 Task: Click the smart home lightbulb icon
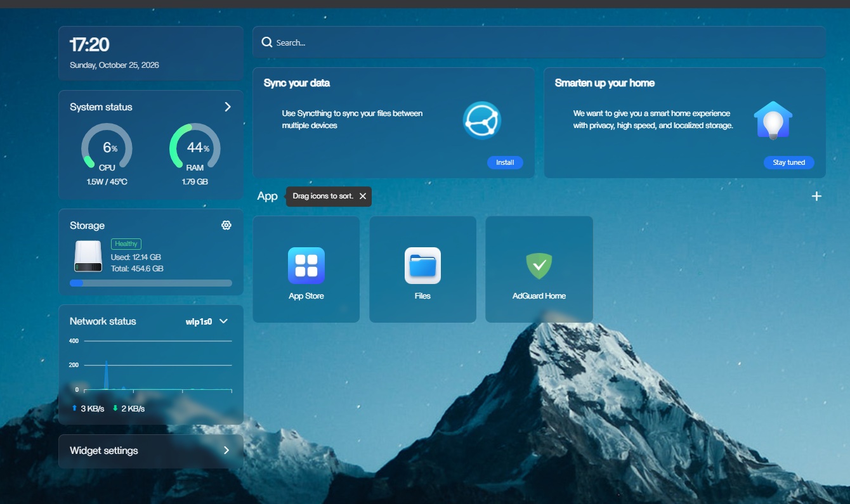tap(773, 120)
